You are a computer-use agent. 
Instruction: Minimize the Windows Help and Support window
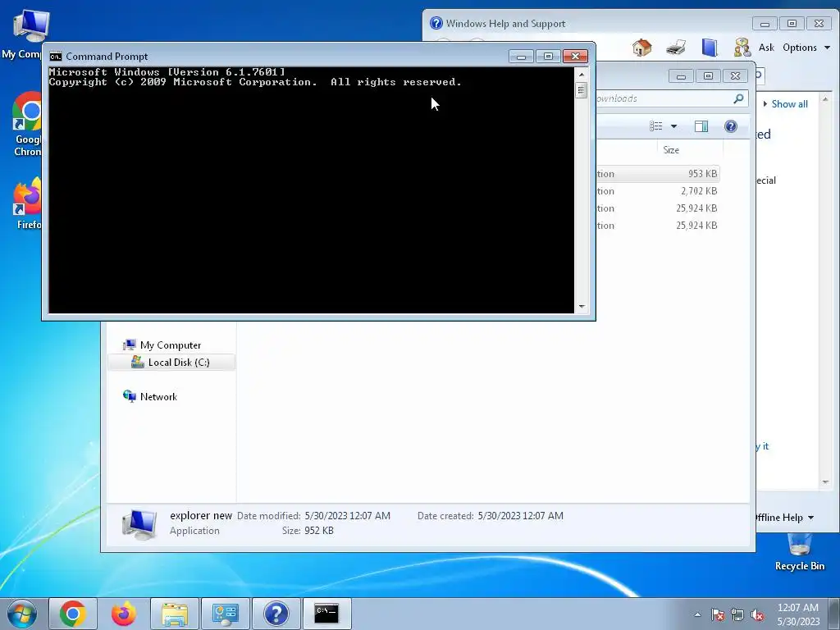765,24
